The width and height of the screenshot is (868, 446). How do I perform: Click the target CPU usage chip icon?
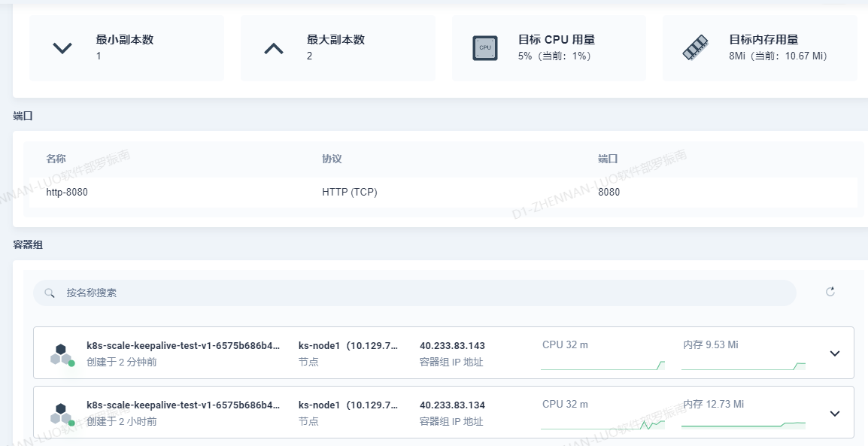pyautogui.click(x=485, y=48)
